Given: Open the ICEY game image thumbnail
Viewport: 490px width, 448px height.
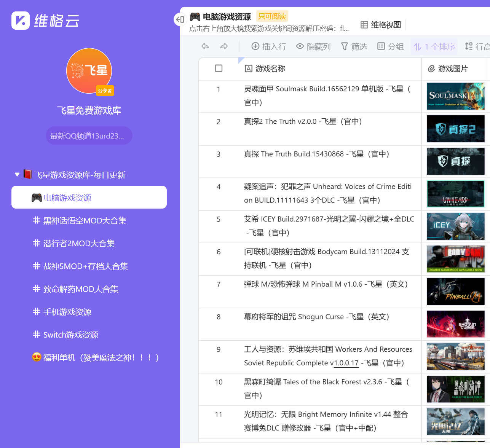Looking at the screenshot, I should pyautogui.click(x=455, y=226).
